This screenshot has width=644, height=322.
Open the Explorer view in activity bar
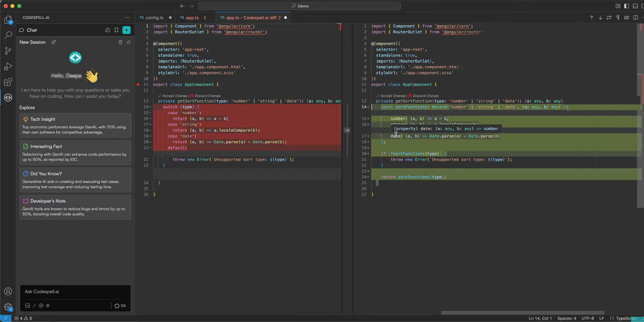tap(8, 20)
